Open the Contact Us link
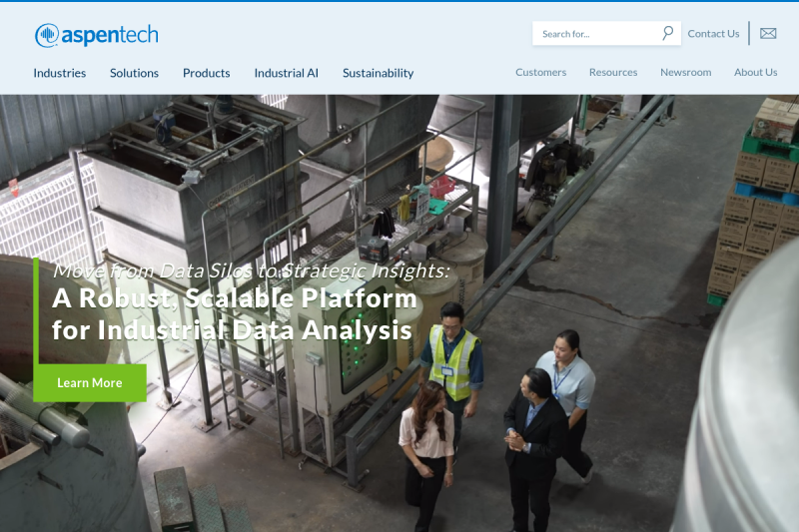799x532 pixels. [x=713, y=34]
